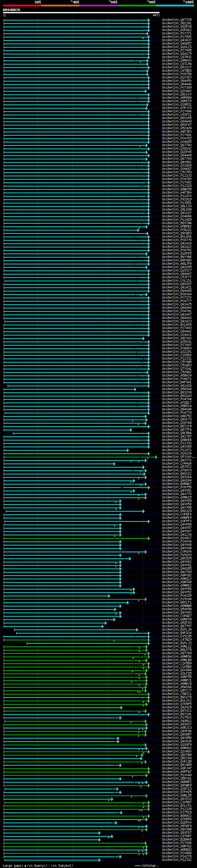Open hit UniRef100_A9PEI5
197x868 pixels.
coord(177,101)
